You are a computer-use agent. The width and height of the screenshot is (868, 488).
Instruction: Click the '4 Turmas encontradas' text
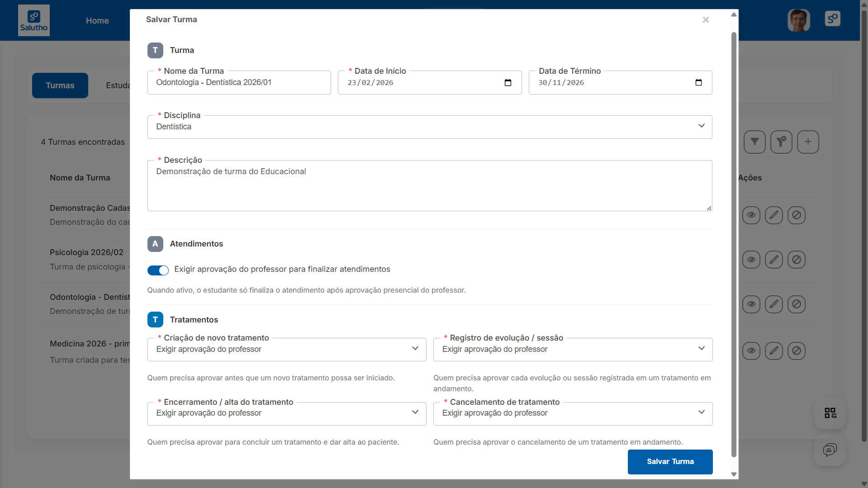pyautogui.click(x=83, y=142)
